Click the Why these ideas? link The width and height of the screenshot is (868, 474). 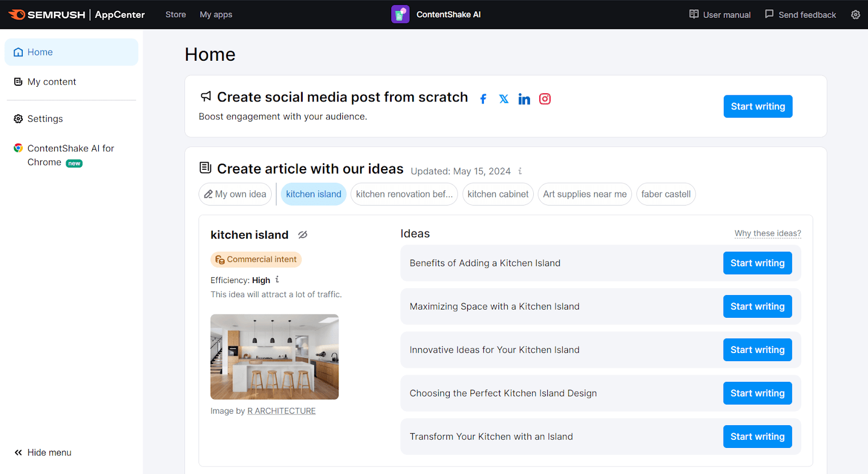768,233
